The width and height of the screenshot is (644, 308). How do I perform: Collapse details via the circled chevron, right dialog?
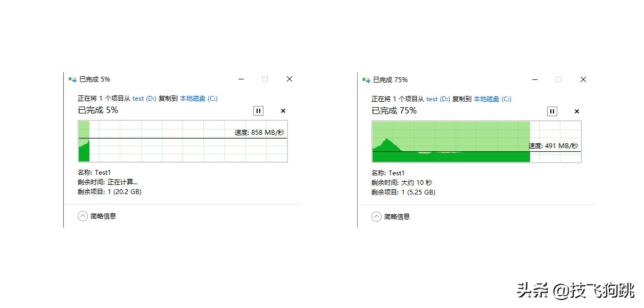pyautogui.click(x=376, y=216)
